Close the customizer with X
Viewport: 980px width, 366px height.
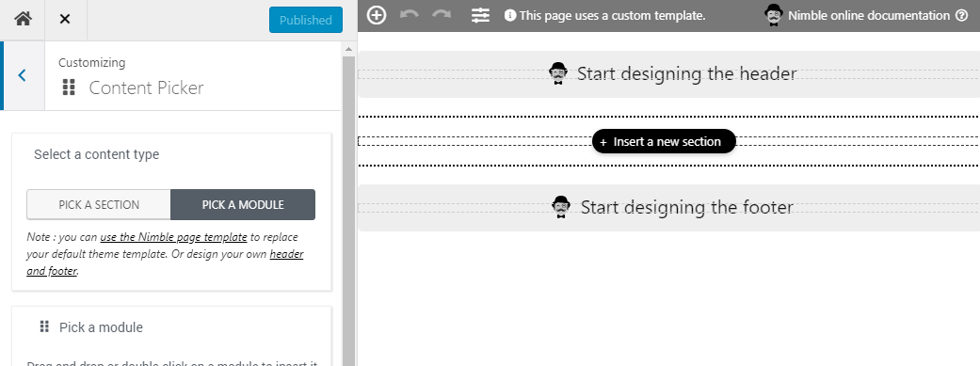click(64, 20)
